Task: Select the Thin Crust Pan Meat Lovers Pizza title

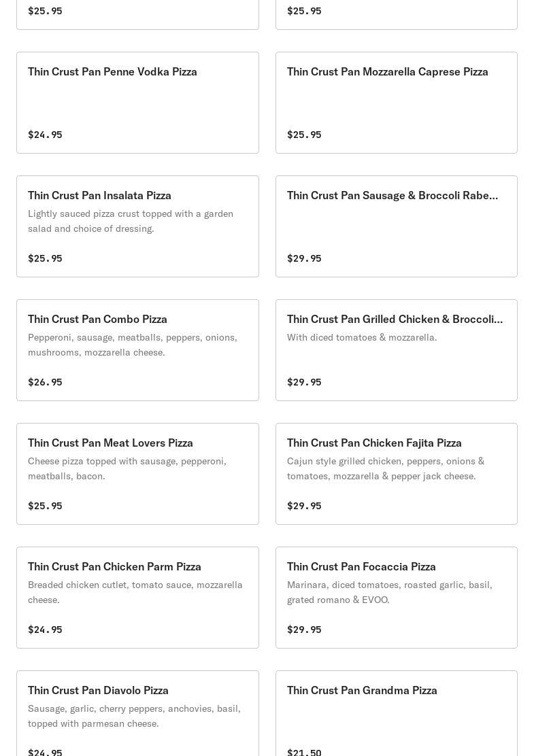Action: coord(110,443)
